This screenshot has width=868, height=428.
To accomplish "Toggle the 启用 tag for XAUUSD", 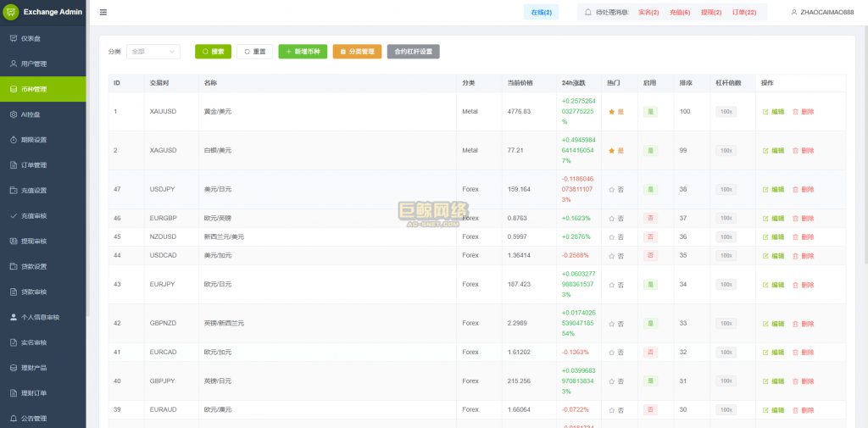I will point(650,112).
